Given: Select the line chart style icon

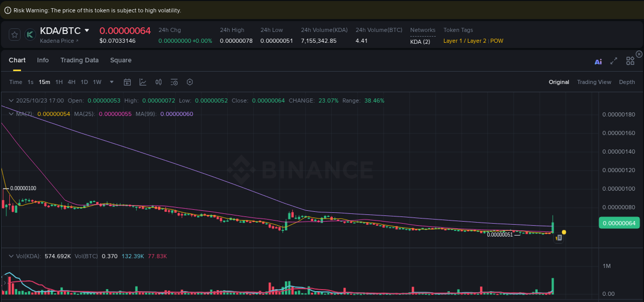Looking at the screenshot, I should (143, 82).
